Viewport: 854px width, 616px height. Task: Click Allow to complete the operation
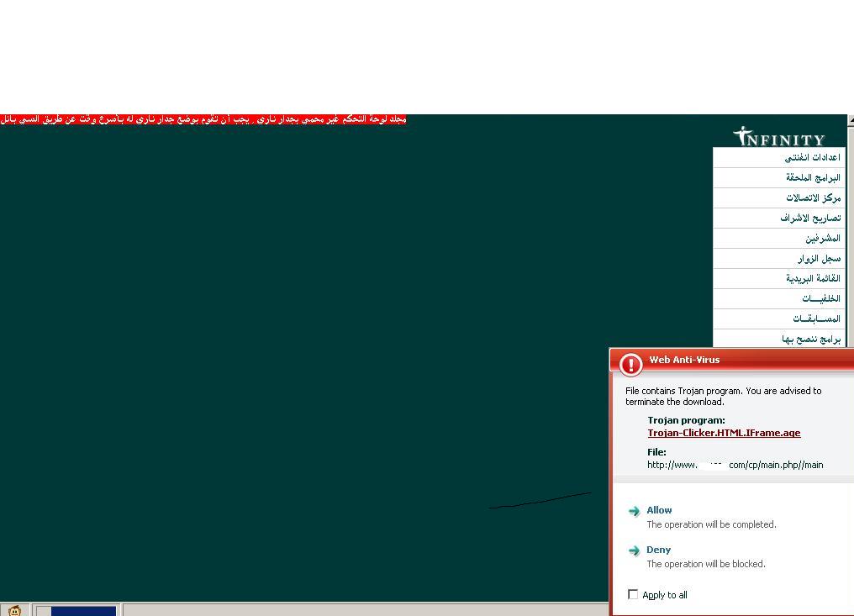(659, 510)
